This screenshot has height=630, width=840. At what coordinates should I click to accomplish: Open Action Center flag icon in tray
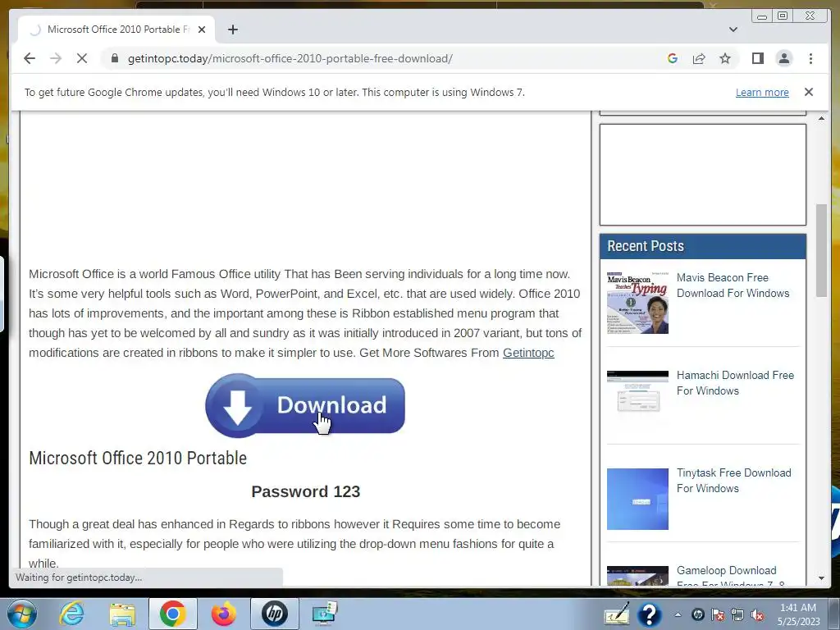(x=718, y=615)
